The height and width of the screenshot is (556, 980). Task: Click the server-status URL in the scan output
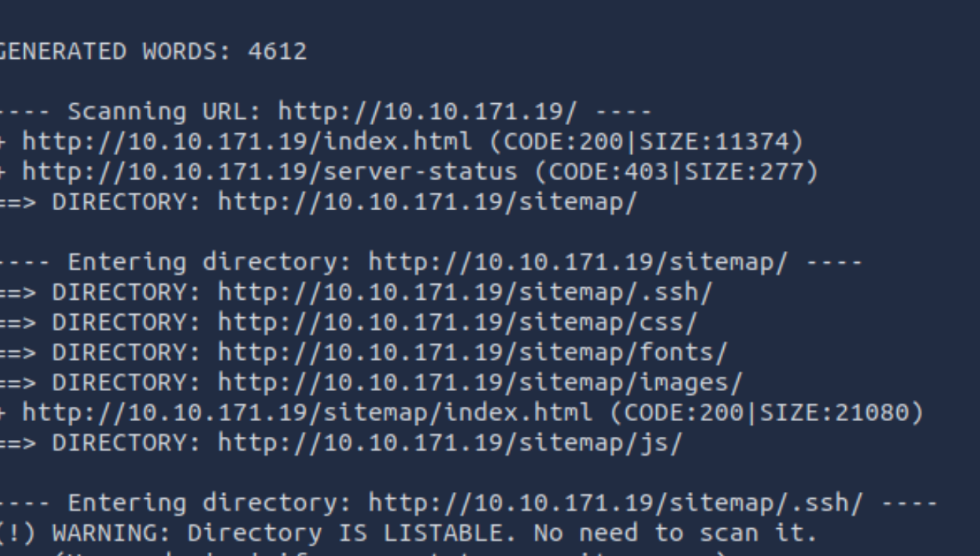click(x=270, y=172)
